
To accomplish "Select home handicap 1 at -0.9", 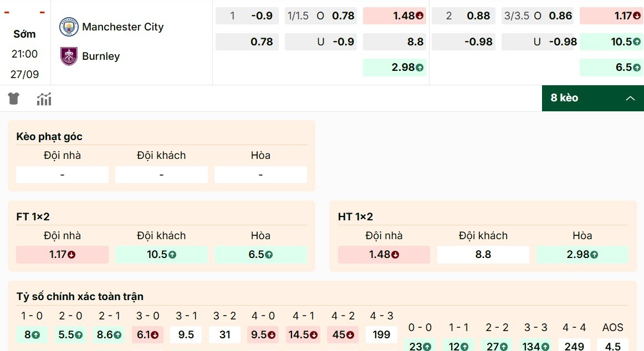I will (247, 16).
